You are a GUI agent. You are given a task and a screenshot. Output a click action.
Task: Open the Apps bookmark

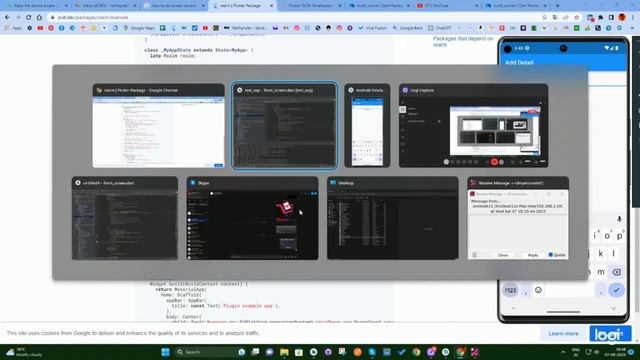coord(13,28)
